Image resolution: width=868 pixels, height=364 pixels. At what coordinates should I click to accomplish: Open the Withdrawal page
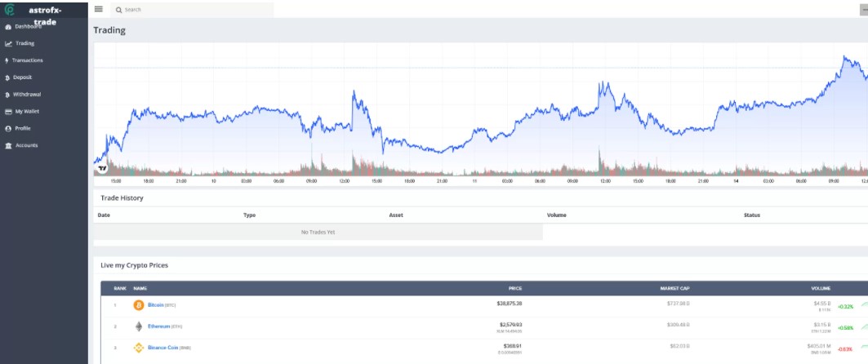point(23,94)
